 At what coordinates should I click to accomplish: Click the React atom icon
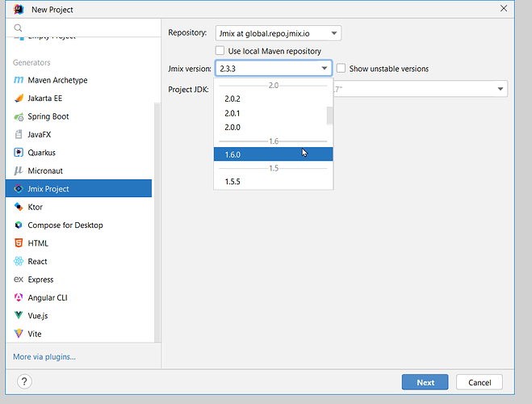point(19,261)
